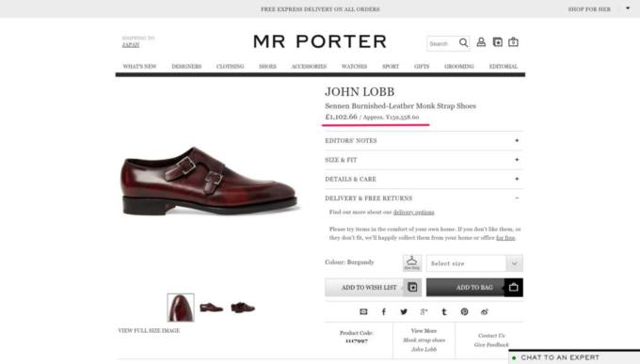The width and height of the screenshot is (640, 364).
Task: Select the second shoe thumbnail
Action: tap(212, 308)
